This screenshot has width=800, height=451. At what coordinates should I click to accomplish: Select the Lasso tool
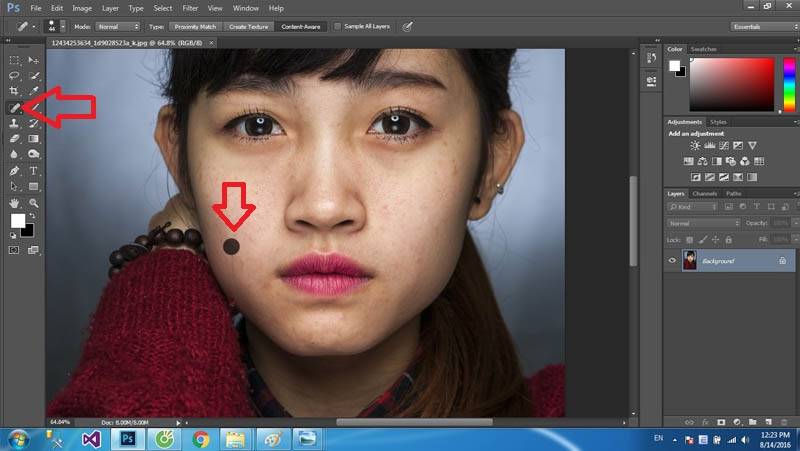14,76
